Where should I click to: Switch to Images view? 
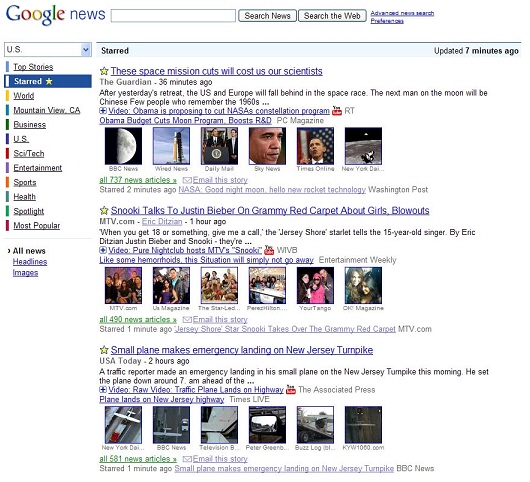tap(25, 273)
